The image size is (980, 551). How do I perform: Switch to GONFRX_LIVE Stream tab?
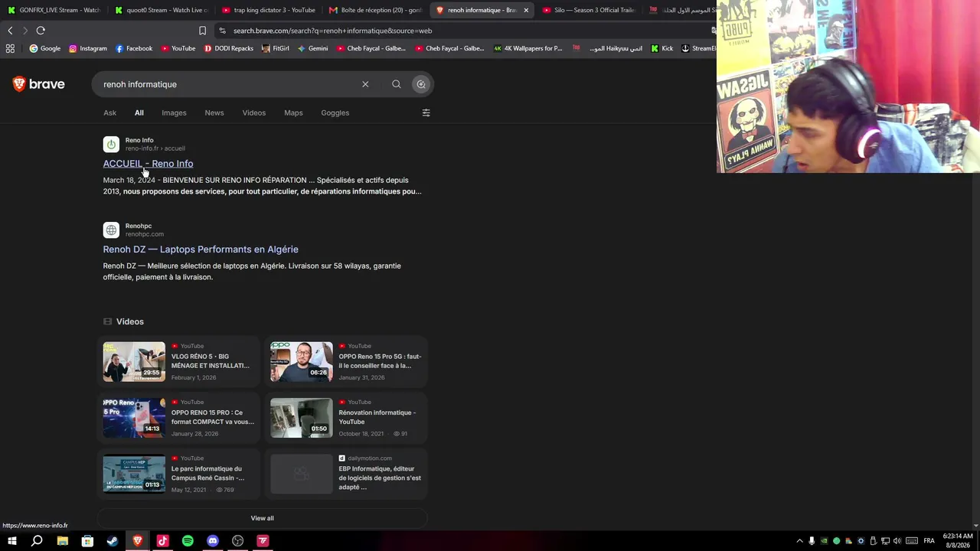[x=54, y=10]
